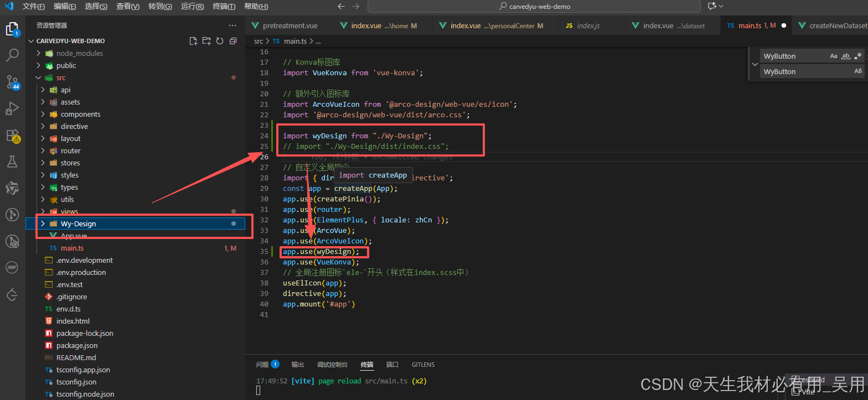Open the 调试控制台 panel tab
Screen dimensions: 868x400
[x=332, y=365]
